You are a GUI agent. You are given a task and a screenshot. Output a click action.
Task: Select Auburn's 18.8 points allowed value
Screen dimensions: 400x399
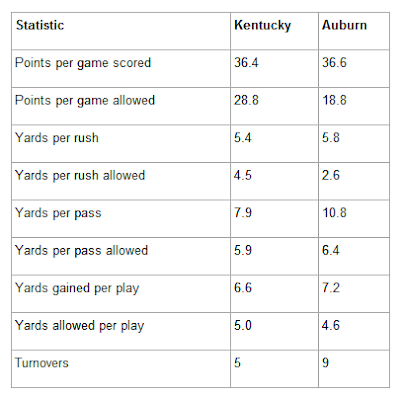(334, 100)
